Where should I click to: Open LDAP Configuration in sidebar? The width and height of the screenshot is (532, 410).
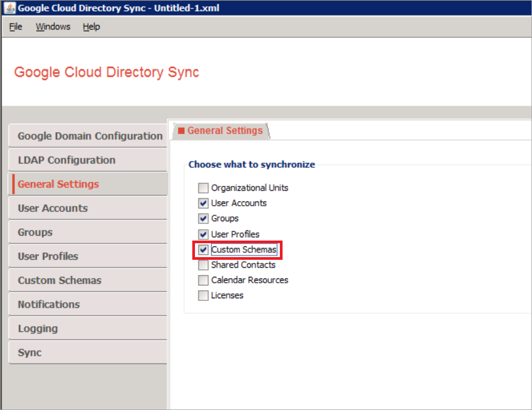(x=66, y=160)
